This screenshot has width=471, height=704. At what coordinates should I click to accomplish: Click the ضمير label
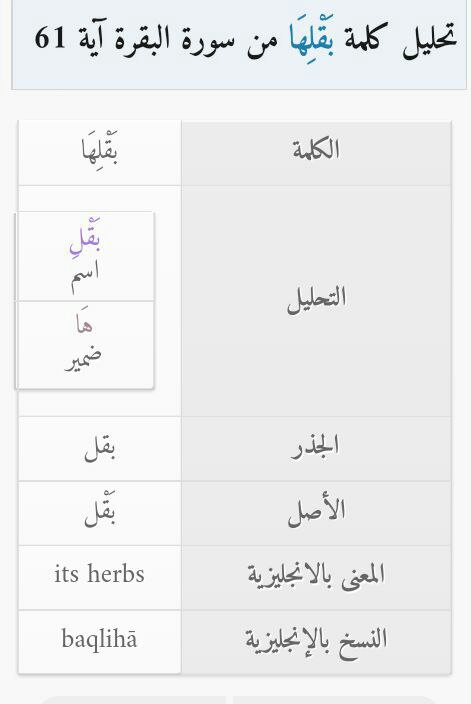pos(84,359)
